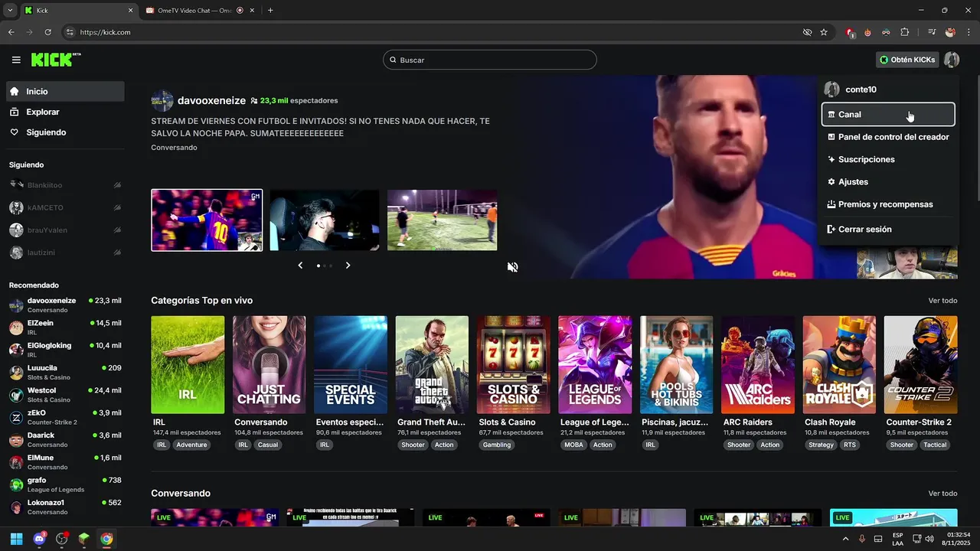980x551 pixels.
Task: Select the Messi featured stream thumbnail
Action: 207,220
